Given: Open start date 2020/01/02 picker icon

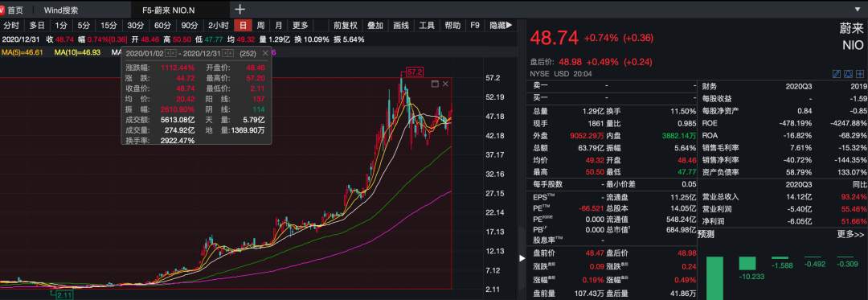Looking at the screenshot, I should [x=171, y=53].
